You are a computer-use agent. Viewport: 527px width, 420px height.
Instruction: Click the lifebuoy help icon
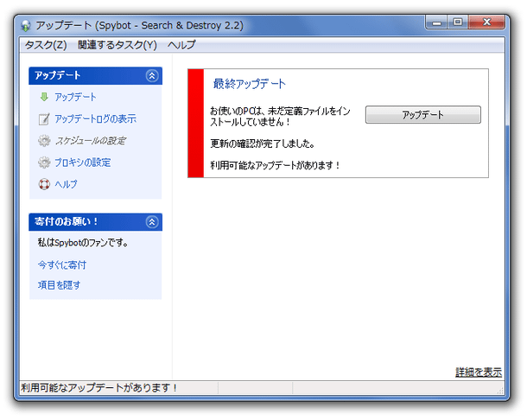click(44, 184)
